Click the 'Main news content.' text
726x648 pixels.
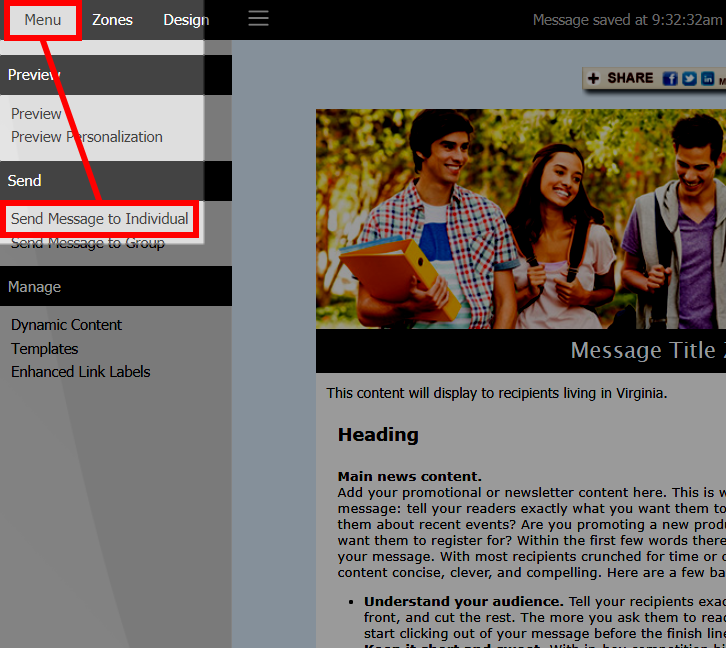coord(410,476)
